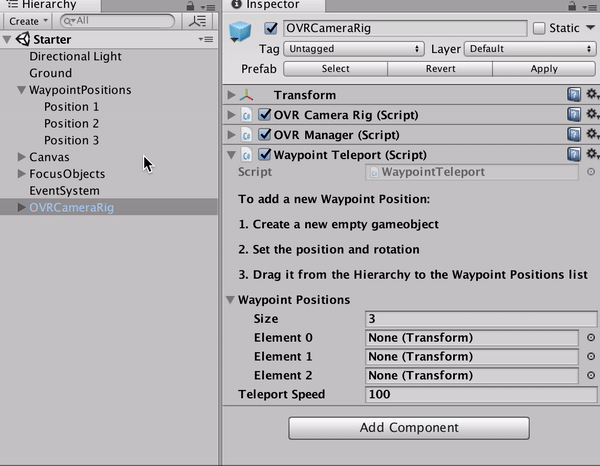Select Directional Light in hierarchy
The width and height of the screenshot is (600, 466).
(x=75, y=57)
